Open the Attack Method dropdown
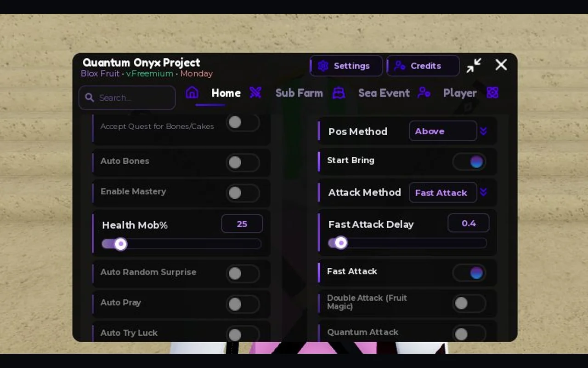 (x=443, y=193)
